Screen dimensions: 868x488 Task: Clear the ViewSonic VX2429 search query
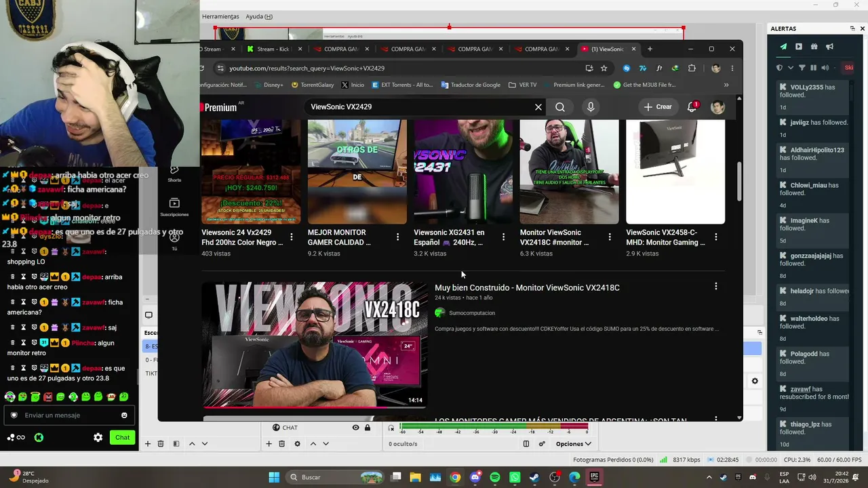(538, 107)
